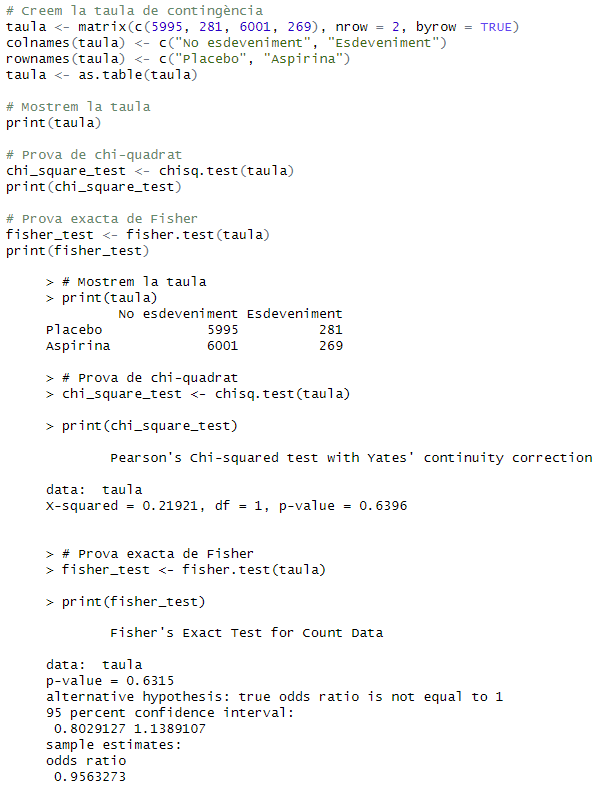Click the alternative hypothesis output line

[274, 697]
